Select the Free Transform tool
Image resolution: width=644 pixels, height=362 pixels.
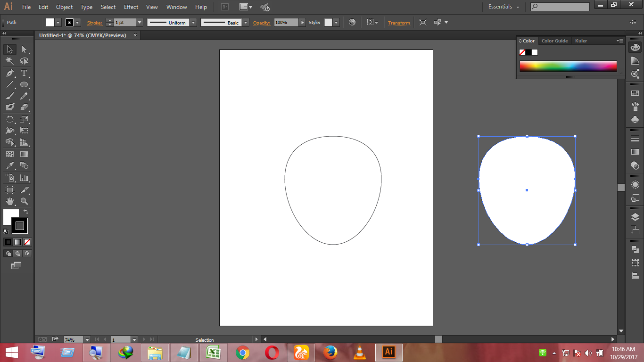[24, 131]
